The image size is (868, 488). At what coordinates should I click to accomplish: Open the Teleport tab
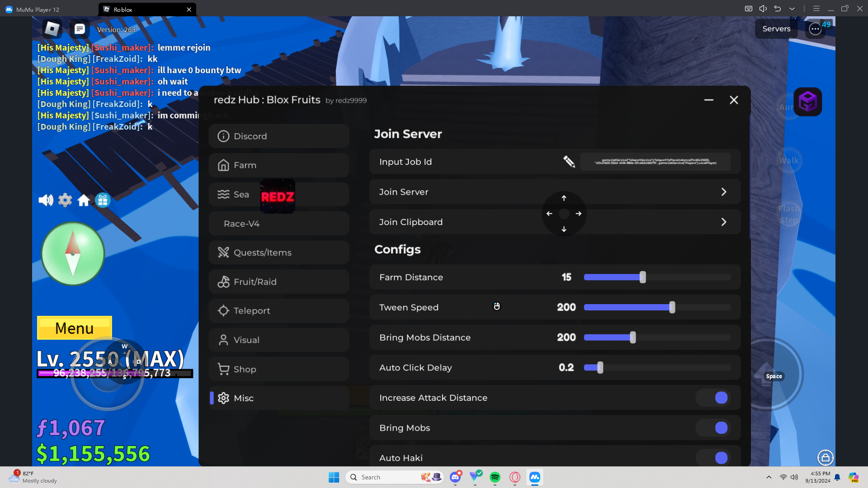click(279, 311)
